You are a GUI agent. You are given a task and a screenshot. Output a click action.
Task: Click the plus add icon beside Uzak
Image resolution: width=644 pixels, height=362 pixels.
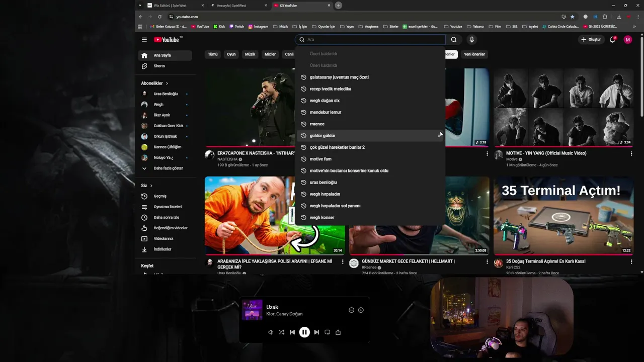[361, 310]
